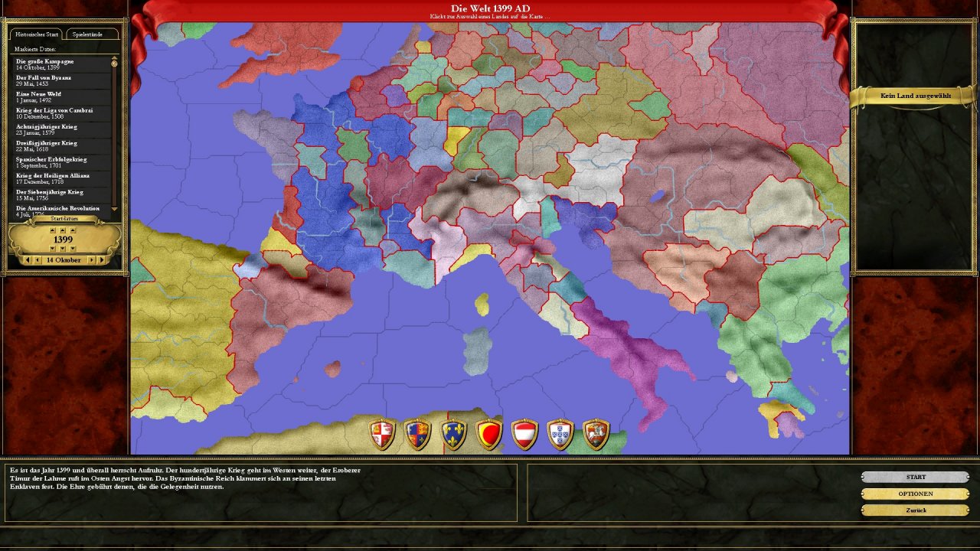Viewport: 980px width, 551px height.
Task: Decrease the year's ones digit with right down arrow
Action: pos(73,248)
